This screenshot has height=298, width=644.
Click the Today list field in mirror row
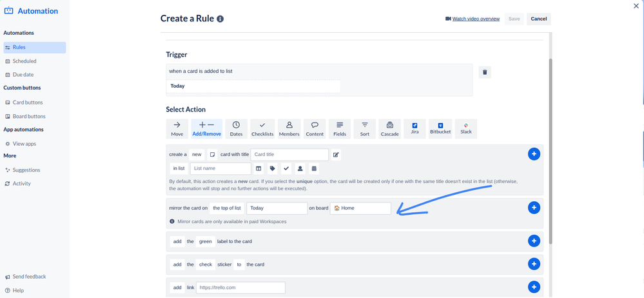click(x=277, y=208)
